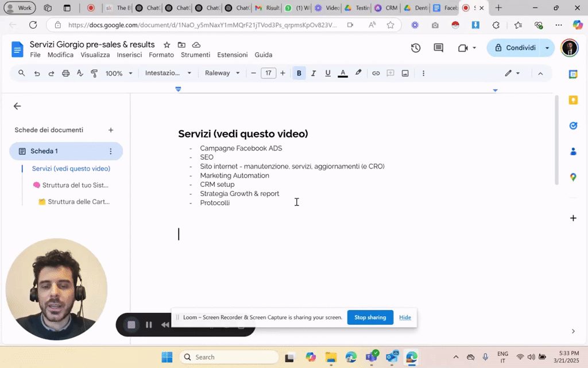Open the search the menus magnifier
588x368 pixels.
pyautogui.click(x=22, y=73)
